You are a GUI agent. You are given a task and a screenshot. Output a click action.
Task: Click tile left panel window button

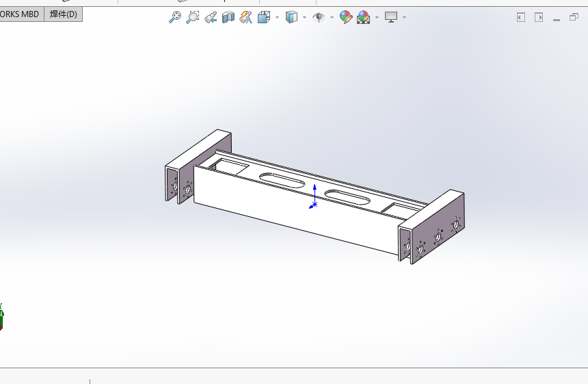(521, 17)
